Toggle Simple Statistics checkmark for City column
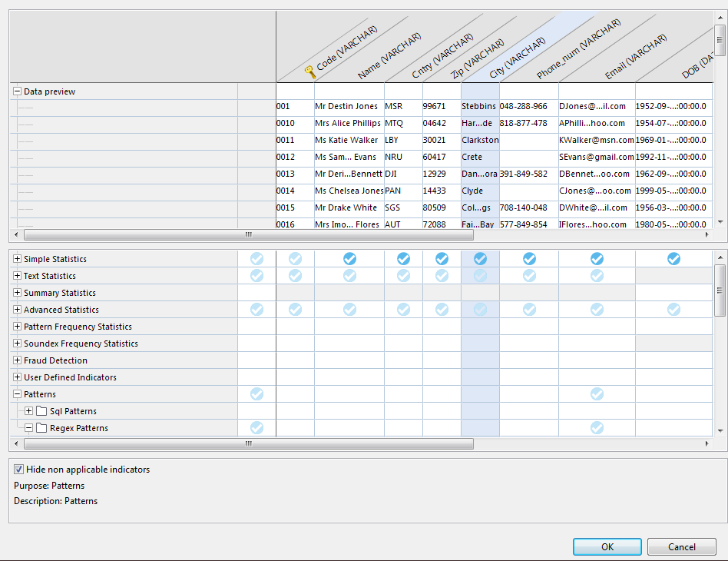Viewport: 728px width, 561px height. [480, 259]
